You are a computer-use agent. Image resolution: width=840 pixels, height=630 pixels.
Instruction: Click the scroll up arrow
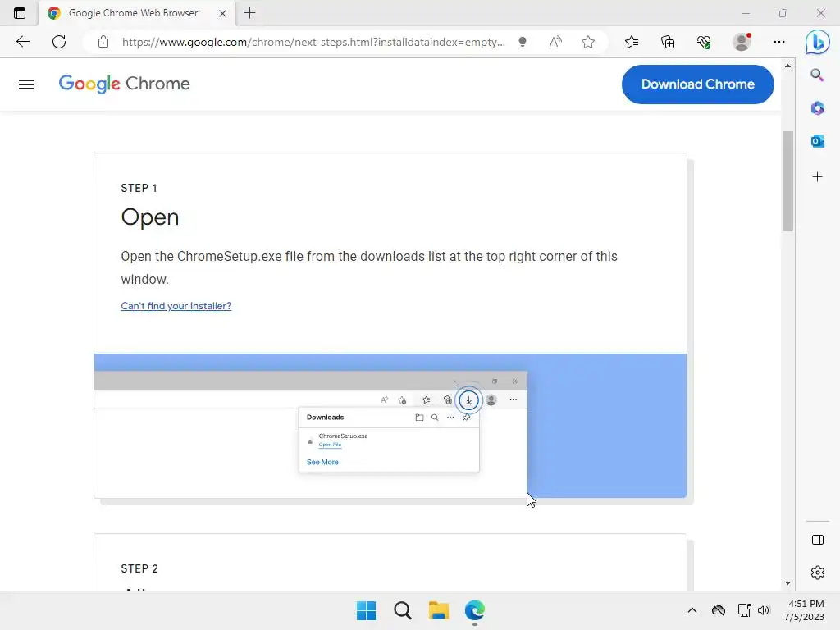(787, 66)
